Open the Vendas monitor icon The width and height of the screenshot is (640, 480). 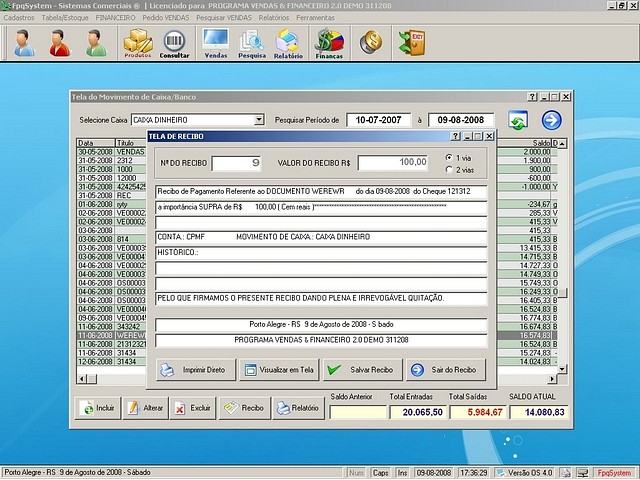(215, 42)
